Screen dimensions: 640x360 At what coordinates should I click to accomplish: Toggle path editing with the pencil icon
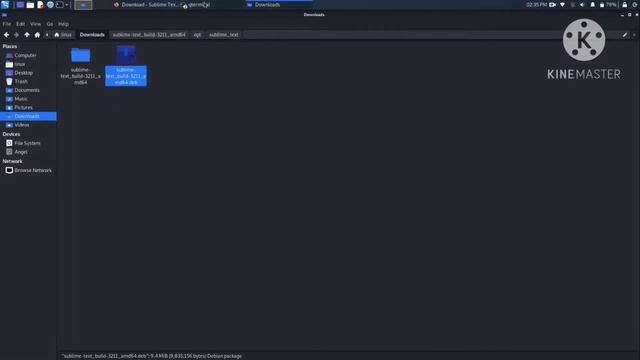(624, 35)
